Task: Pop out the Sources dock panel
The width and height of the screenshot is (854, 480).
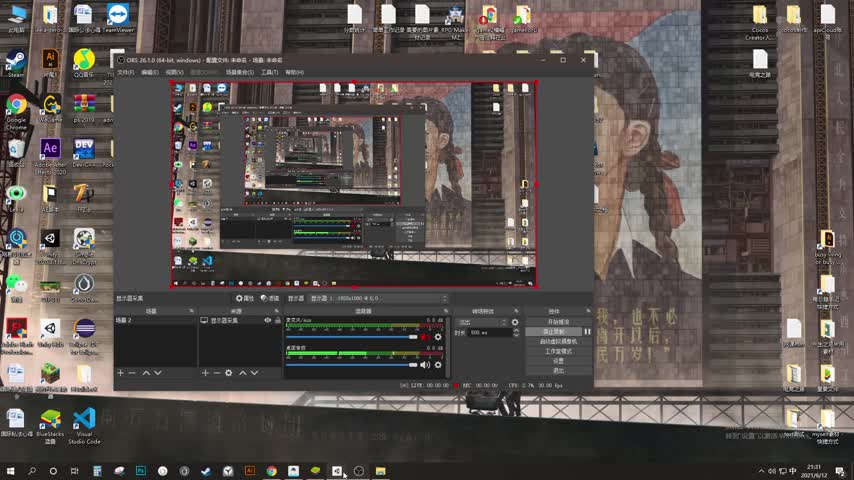Action: click(x=277, y=311)
